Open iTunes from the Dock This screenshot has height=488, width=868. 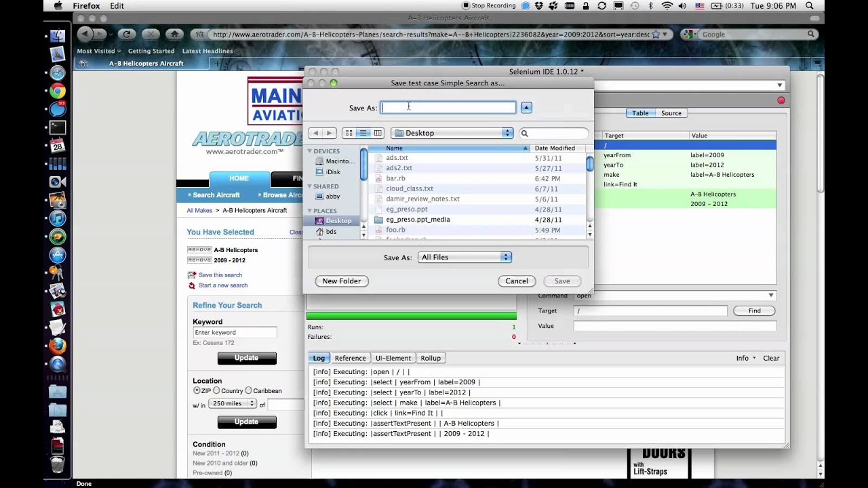pos(58,219)
